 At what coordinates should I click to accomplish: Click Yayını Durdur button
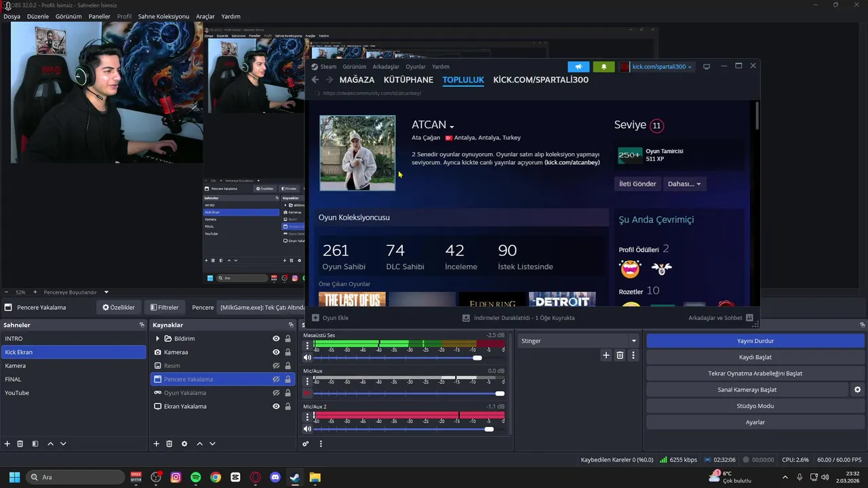coord(755,341)
